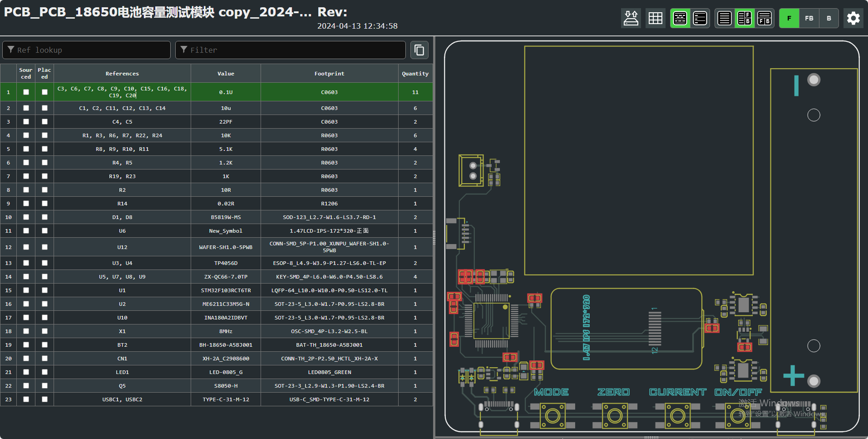Show front layer only with F

click(x=789, y=18)
